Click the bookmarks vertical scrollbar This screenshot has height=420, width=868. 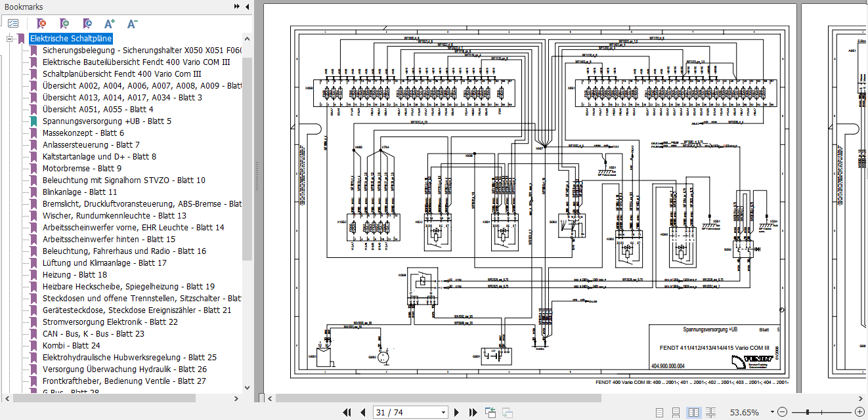click(x=248, y=159)
